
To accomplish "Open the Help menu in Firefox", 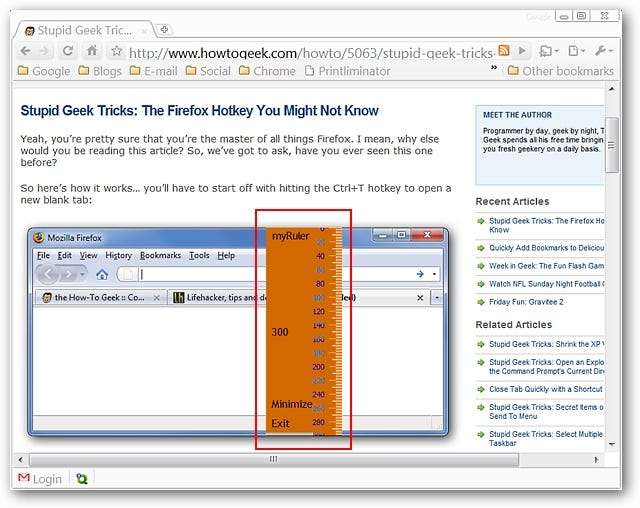I will (226, 256).
